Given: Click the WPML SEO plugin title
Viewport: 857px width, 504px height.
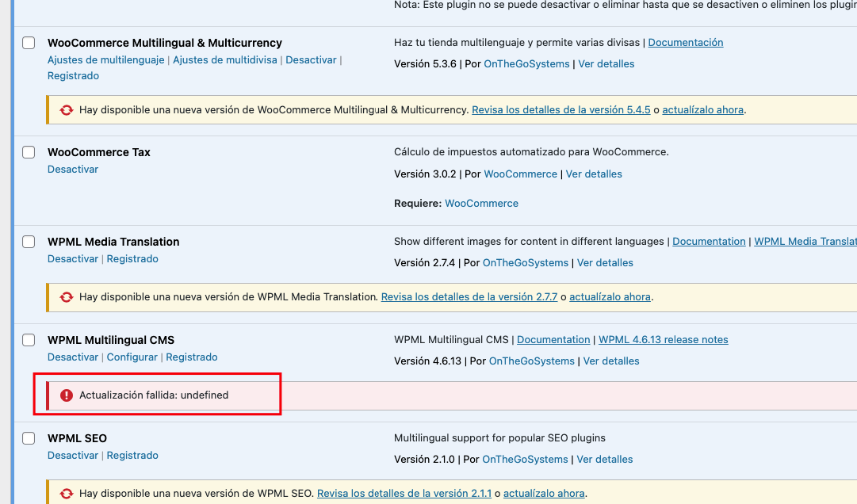Looking at the screenshot, I should 77,438.
